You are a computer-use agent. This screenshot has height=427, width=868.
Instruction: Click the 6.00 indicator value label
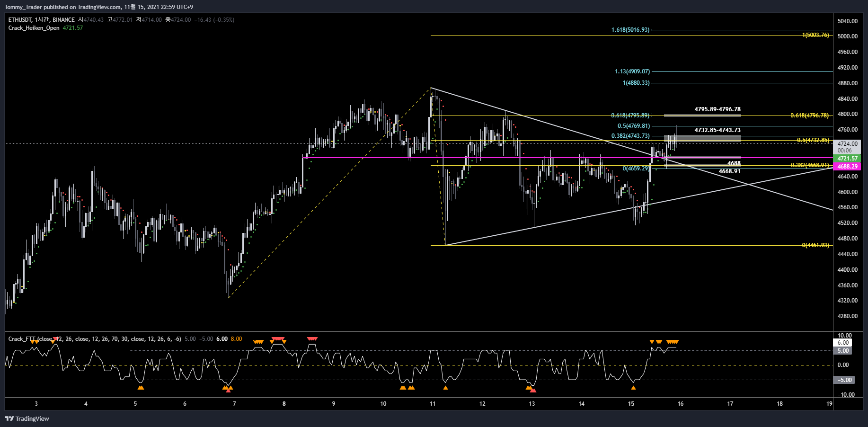[843, 343]
